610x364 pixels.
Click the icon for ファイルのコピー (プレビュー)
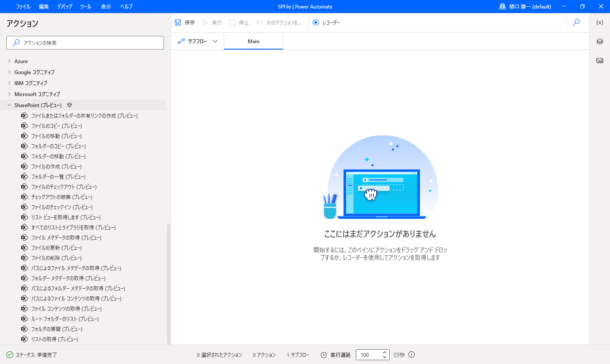pyautogui.click(x=25, y=126)
